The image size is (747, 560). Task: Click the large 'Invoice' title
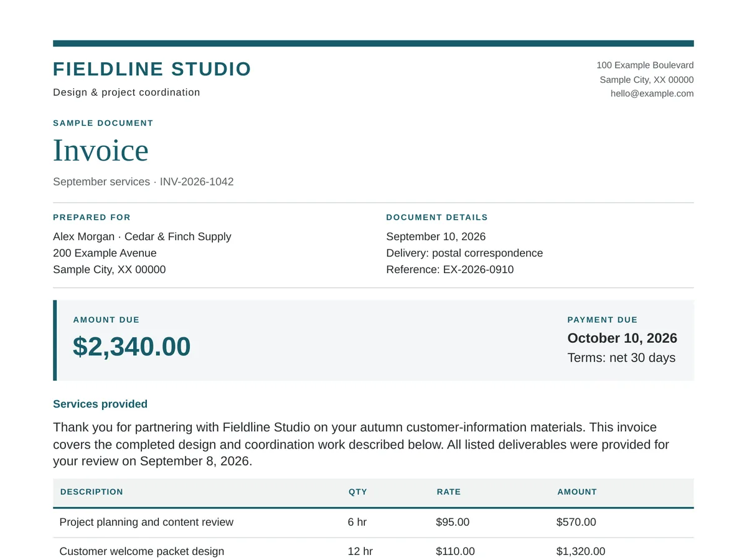tap(101, 150)
